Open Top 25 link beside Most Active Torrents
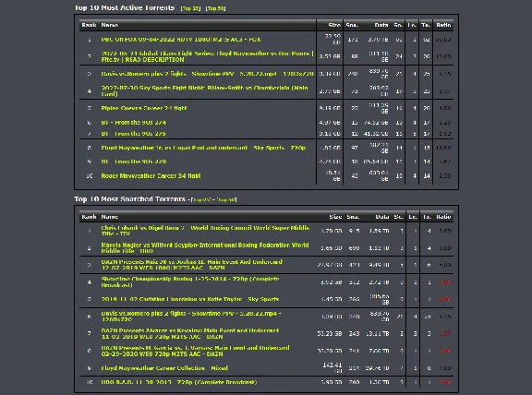The width and height of the screenshot is (532, 395). point(190,8)
